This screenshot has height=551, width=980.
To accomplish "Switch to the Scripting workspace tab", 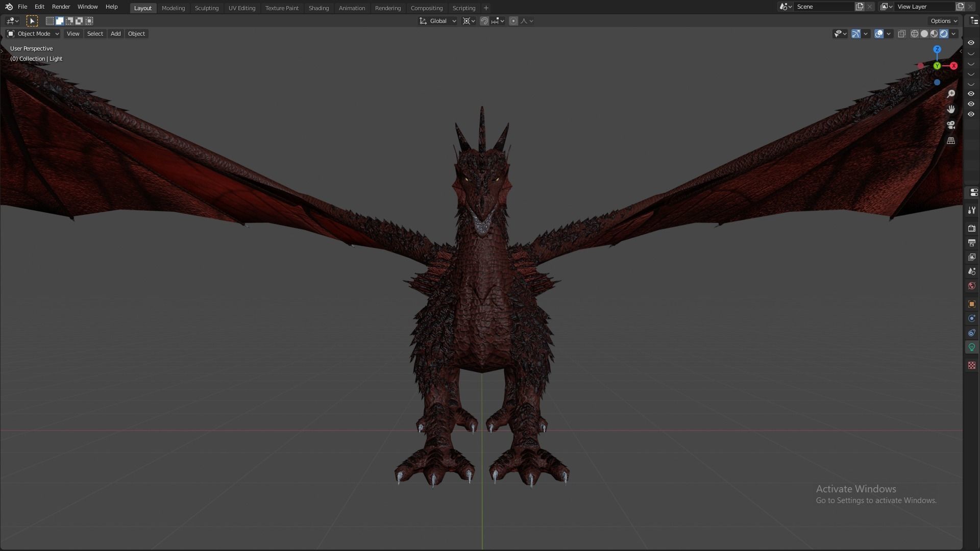I will click(463, 8).
